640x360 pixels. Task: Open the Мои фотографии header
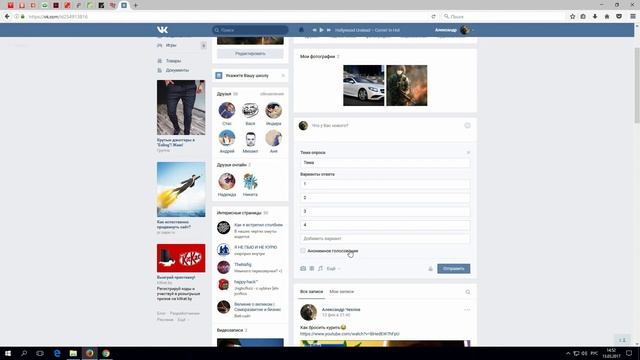(318, 56)
